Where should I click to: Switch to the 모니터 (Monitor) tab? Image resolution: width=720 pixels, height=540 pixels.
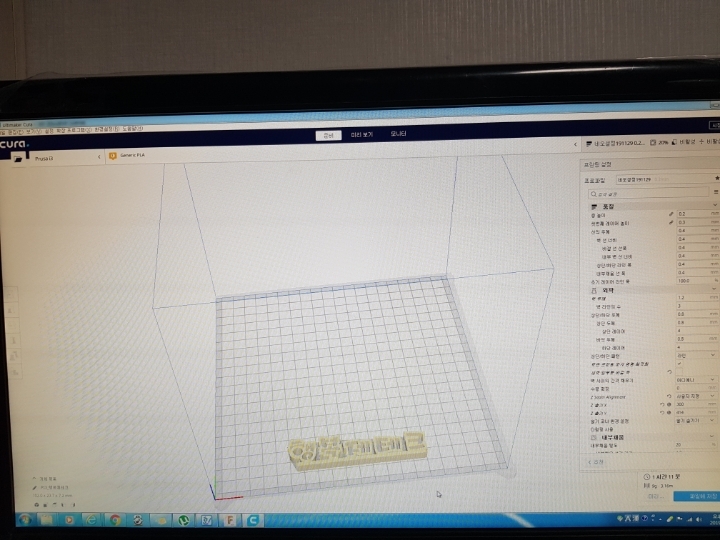coord(398,134)
